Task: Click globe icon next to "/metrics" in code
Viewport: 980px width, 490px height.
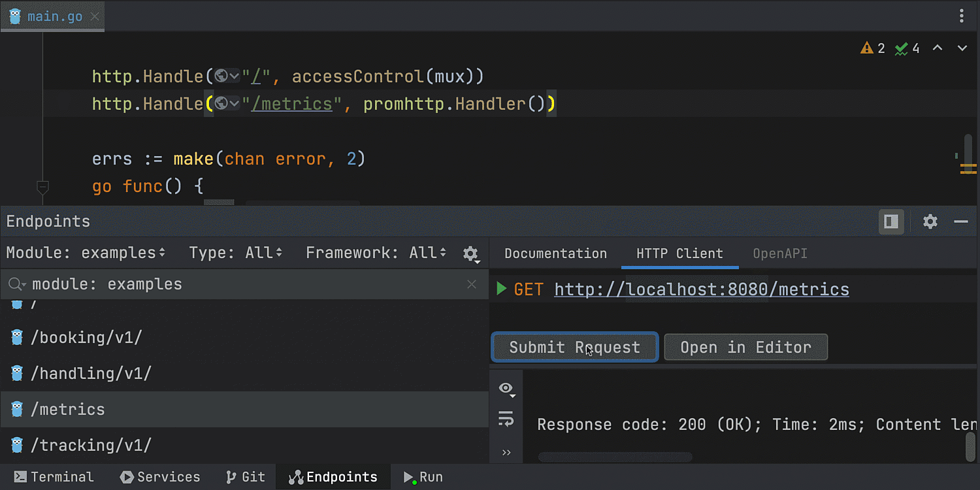Action: click(222, 104)
